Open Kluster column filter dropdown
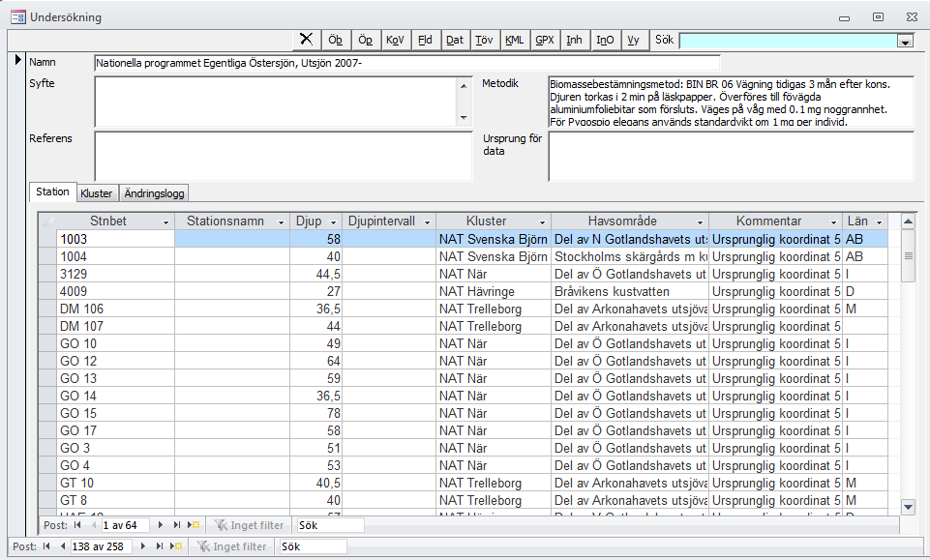This screenshot has height=560, width=930. 542,222
